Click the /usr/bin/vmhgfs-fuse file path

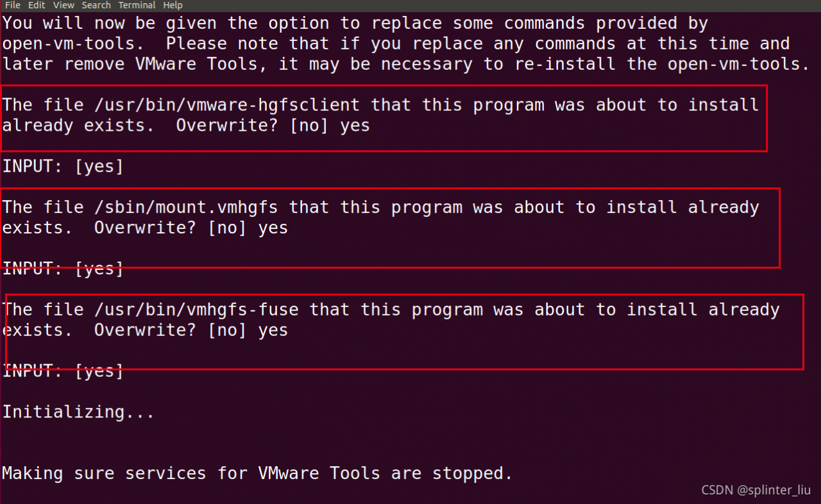coord(196,310)
